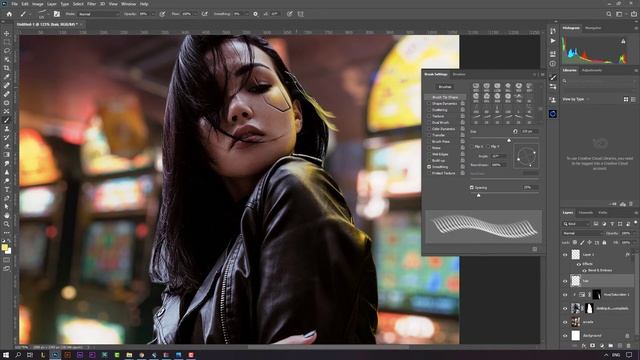Adjust the brush Size slider
Image resolution: width=640 pixels, height=360 pixels.
click(509, 140)
